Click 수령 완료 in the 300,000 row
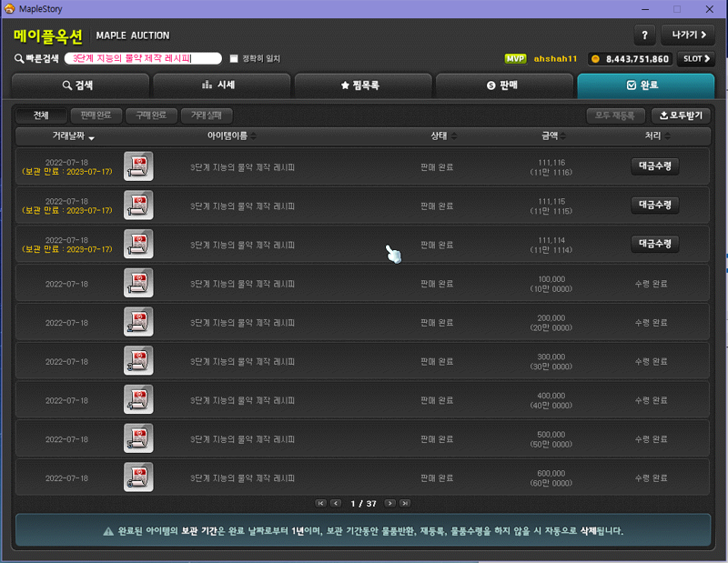Screen dimensions: 728x563 point(651,362)
